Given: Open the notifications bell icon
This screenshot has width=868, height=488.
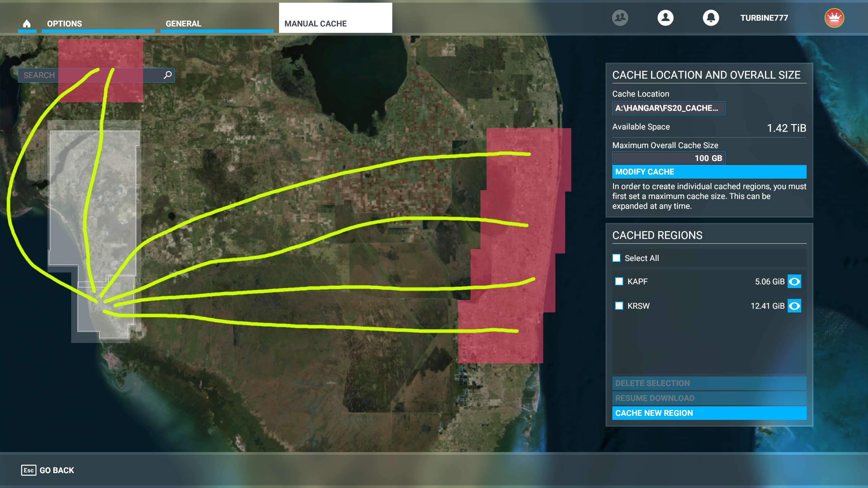Looking at the screenshot, I should (x=711, y=18).
